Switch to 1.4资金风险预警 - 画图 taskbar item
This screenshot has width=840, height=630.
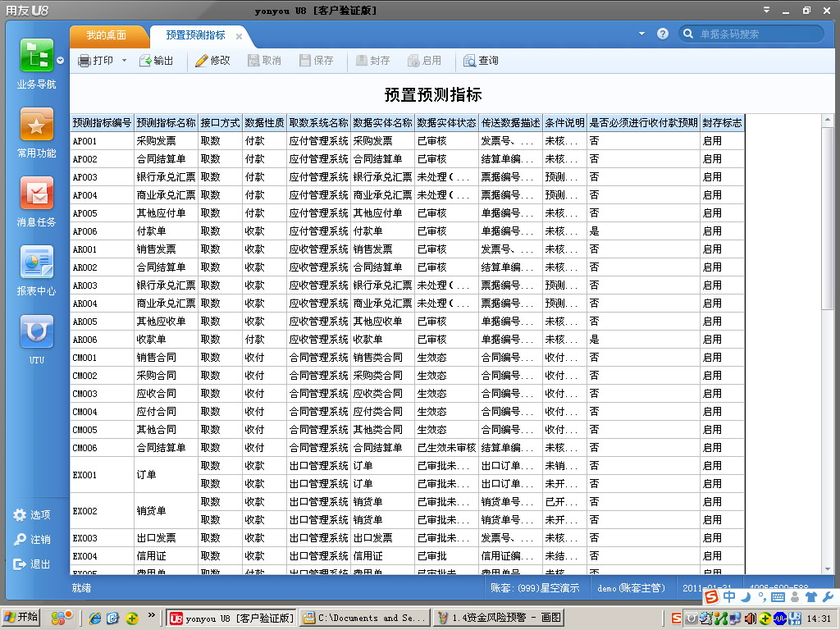pyautogui.click(x=498, y=619)
